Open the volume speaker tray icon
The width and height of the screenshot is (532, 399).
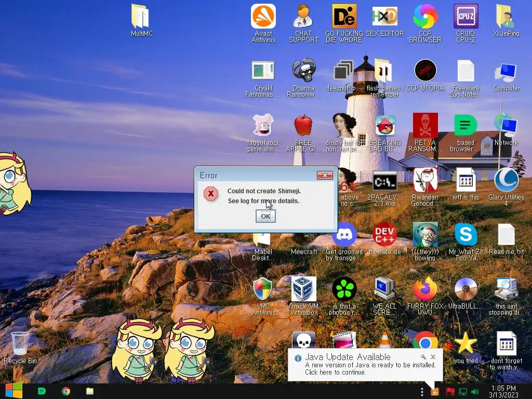pyautogui.click(x=475, y=392)
